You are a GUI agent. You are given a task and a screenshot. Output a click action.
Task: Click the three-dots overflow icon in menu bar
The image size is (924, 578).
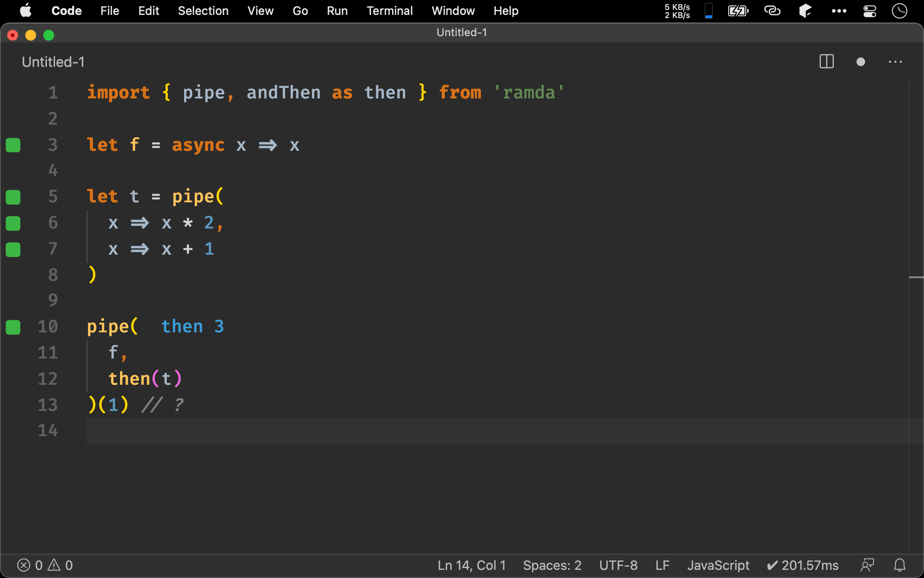tap(839, 11)
